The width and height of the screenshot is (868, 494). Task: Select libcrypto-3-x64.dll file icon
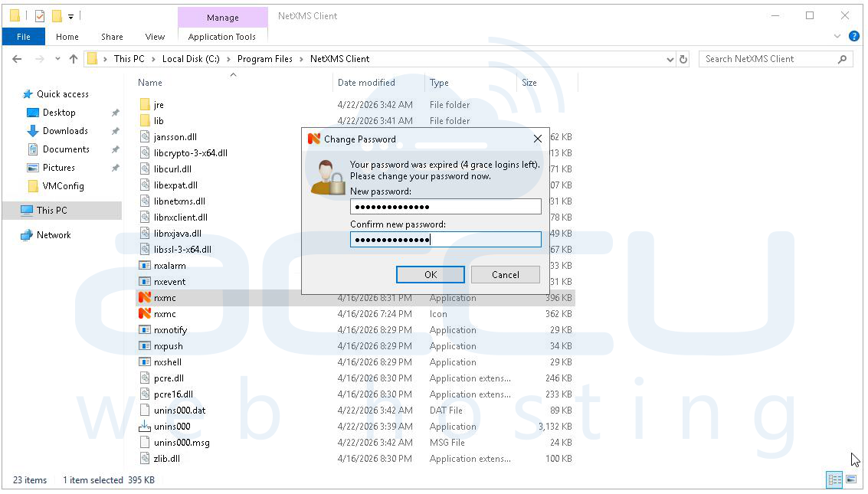(x=145, y=152)
